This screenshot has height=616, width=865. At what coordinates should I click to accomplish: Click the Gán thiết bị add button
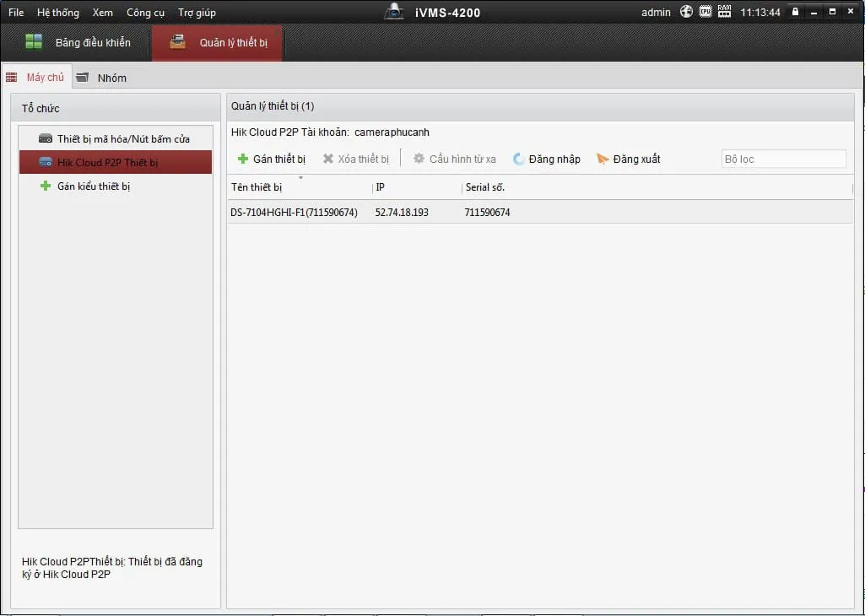pyautogui.click(x=272, y=159)
